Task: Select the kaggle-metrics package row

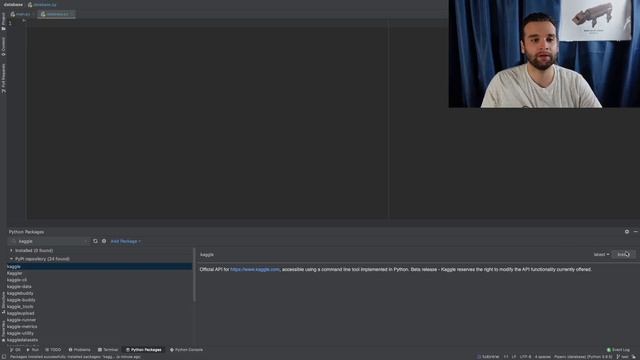Action: click(99, 327)
